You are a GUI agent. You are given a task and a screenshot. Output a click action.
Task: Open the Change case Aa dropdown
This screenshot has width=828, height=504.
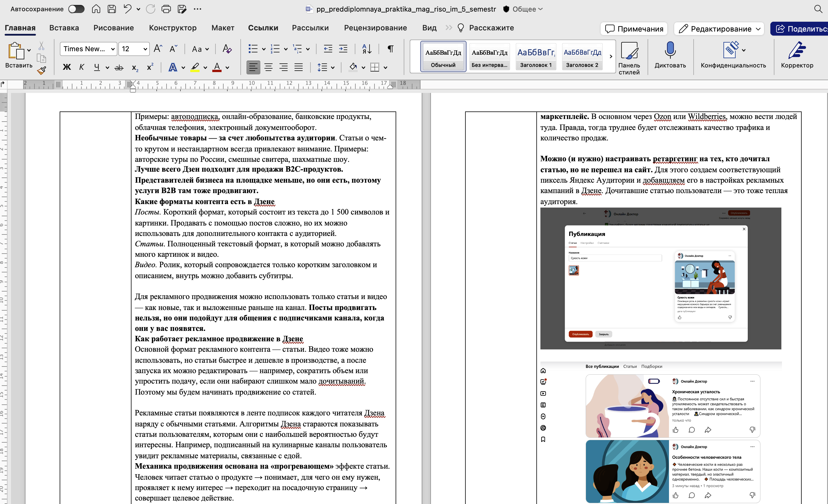click(200, 49)
